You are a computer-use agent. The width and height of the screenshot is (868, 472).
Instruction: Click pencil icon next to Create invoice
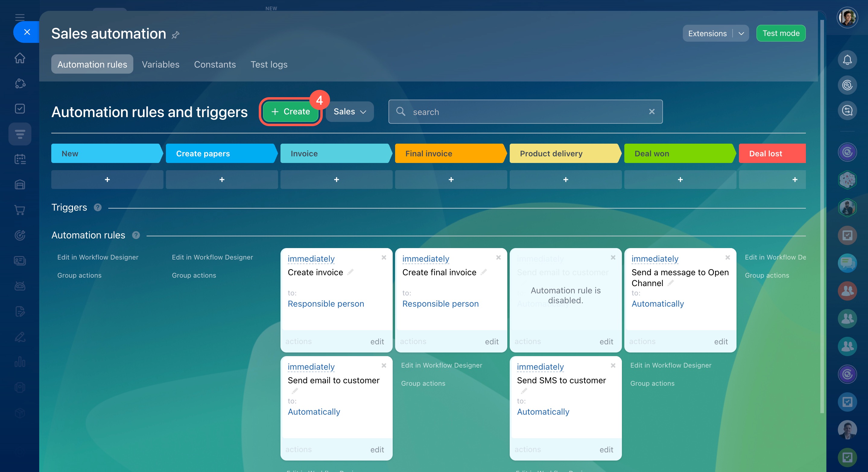pyautogui.click(x=350, y=272)
